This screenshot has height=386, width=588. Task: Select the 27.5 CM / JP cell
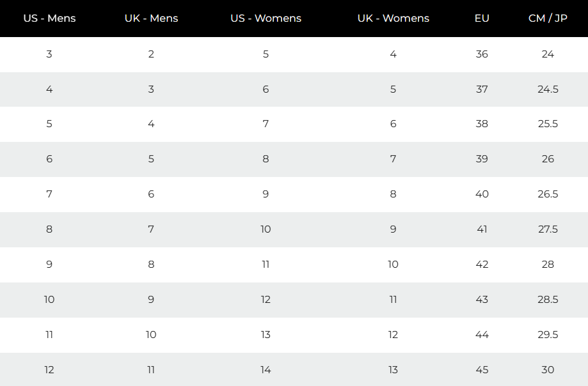[548, 229]
